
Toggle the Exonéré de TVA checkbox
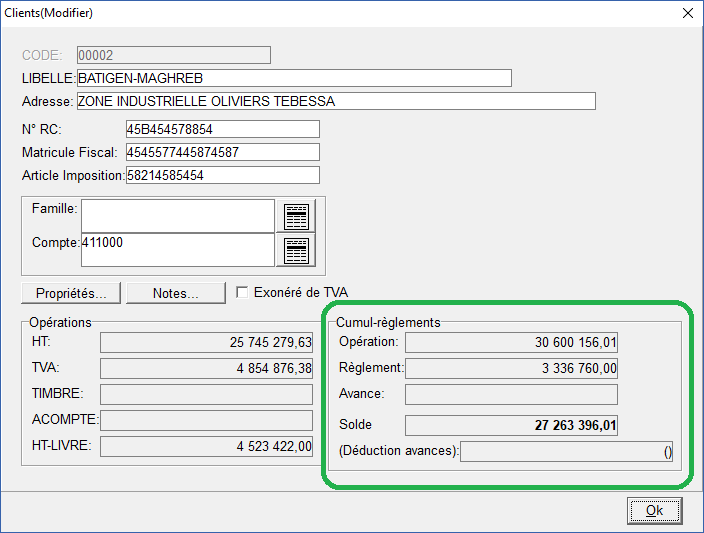[242, 292]
